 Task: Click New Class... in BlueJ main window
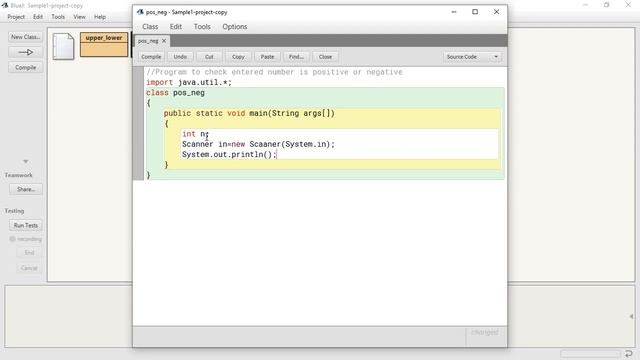pyautogui.click(x=25, y=37)
